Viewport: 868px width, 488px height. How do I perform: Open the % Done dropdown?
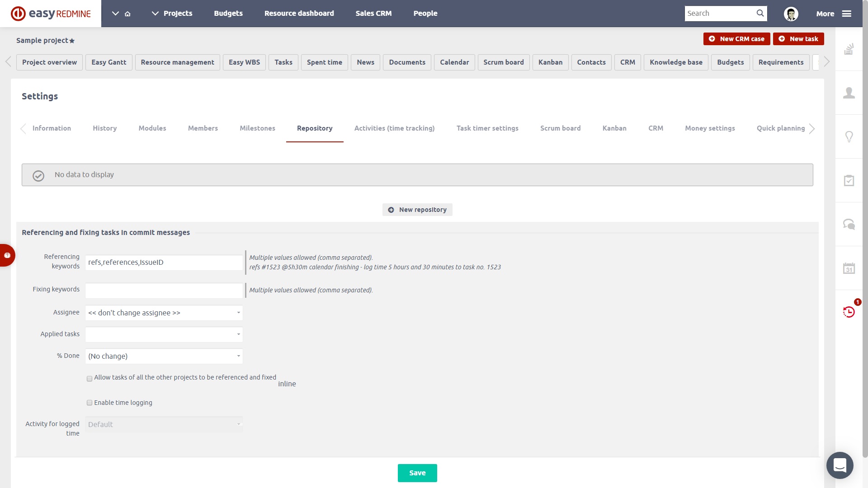[164, 356]
